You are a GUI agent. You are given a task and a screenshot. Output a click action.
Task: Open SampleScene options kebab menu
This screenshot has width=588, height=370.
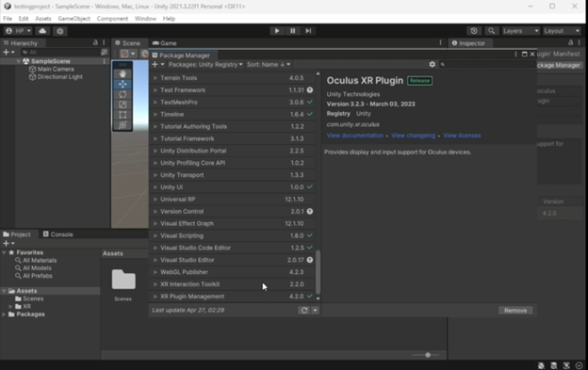pyautogui.click(x=105, y=61)
